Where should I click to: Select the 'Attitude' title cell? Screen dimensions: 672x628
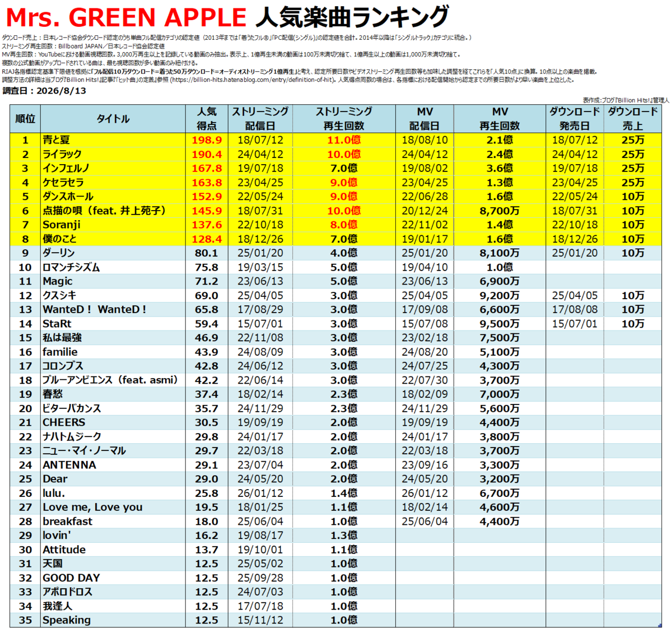click(x=113, y=550)
